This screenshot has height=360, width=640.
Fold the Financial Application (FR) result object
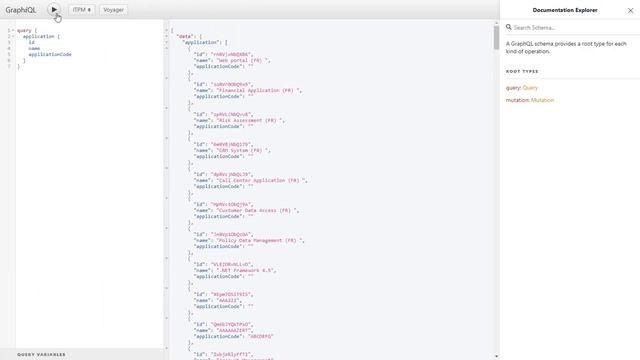(x=167, y=78)
